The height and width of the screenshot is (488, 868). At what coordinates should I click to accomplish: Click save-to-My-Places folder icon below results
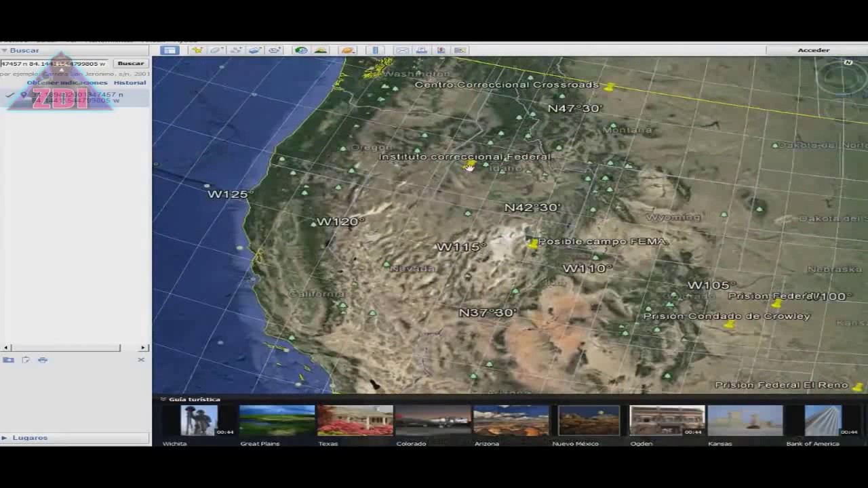coord(8,360)
